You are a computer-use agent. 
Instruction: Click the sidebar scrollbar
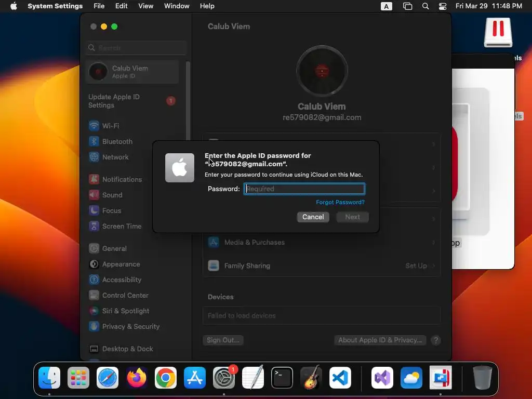(188, 102)
